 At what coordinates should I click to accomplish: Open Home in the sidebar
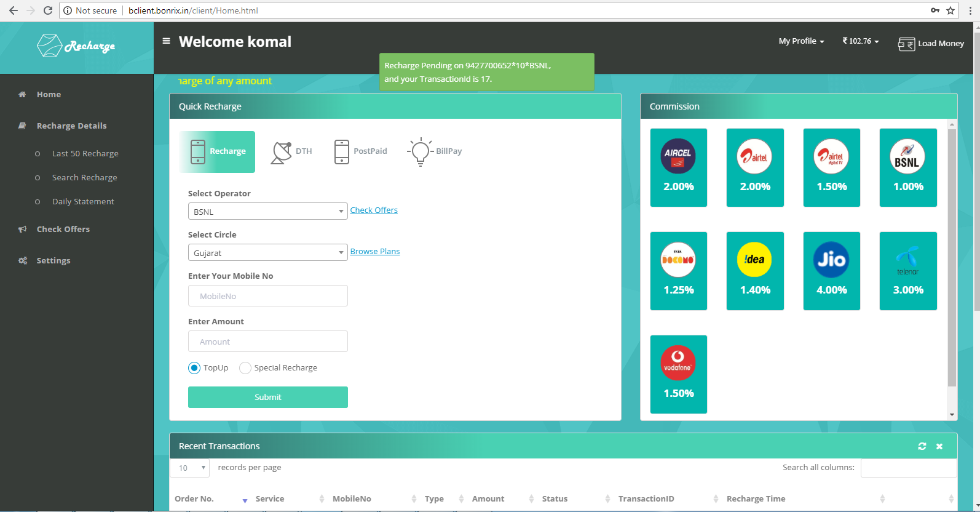point(49,95)
